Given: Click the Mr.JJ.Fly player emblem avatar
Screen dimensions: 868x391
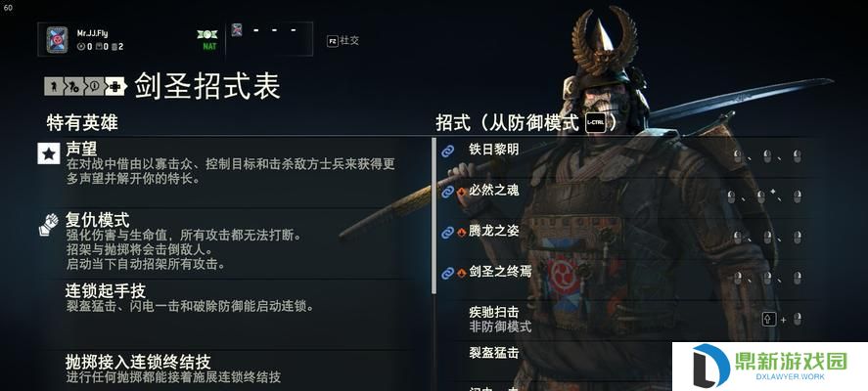Looking at the screenshot, I should click(57, 40).
